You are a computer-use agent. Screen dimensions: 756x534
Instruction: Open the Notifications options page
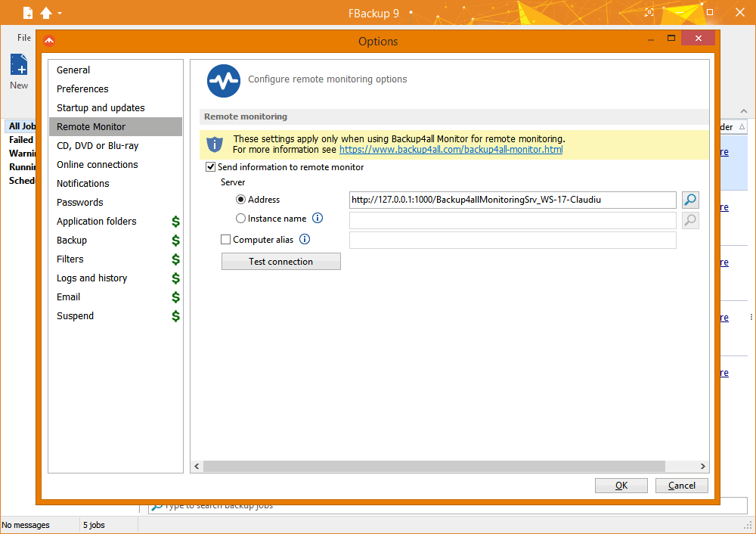click(x=116, y=183)
